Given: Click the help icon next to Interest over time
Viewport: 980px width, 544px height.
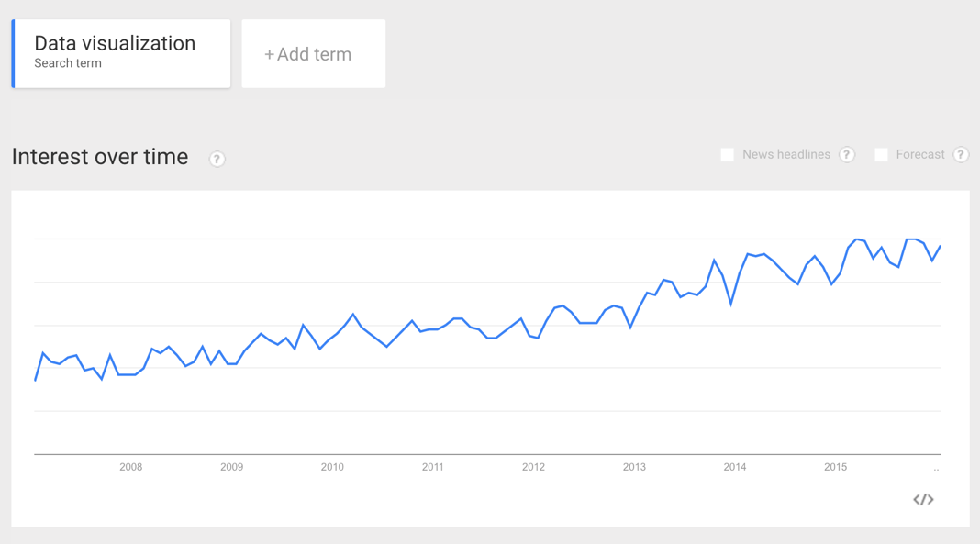Looking at the screenshot, I should click(x=217, y=160).
